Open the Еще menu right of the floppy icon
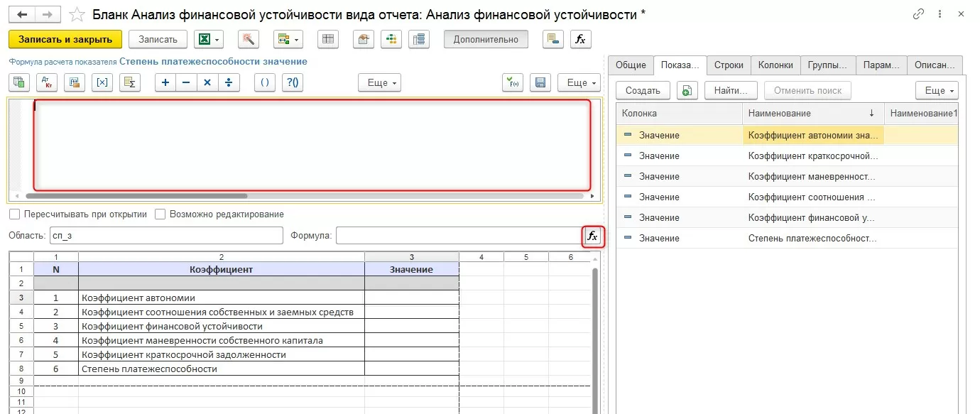Screen dimensions: 980x414 pos(579,82)
